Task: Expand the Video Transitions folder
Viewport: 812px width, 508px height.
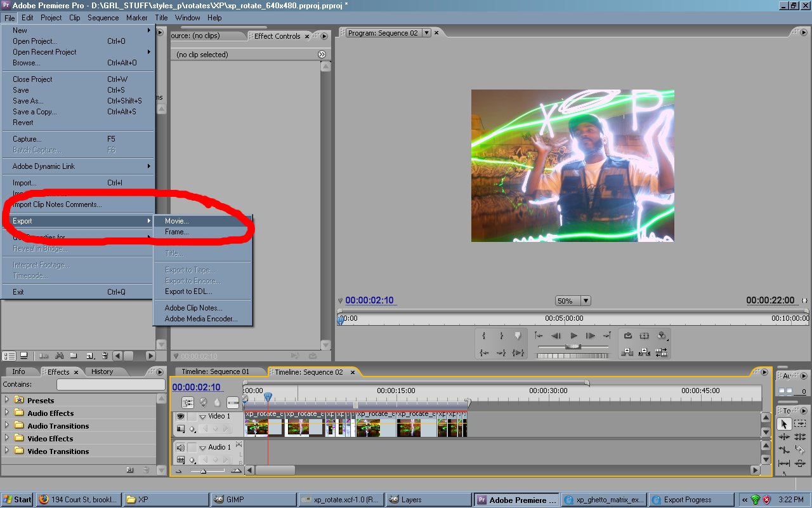Action: tap(7, 451)
